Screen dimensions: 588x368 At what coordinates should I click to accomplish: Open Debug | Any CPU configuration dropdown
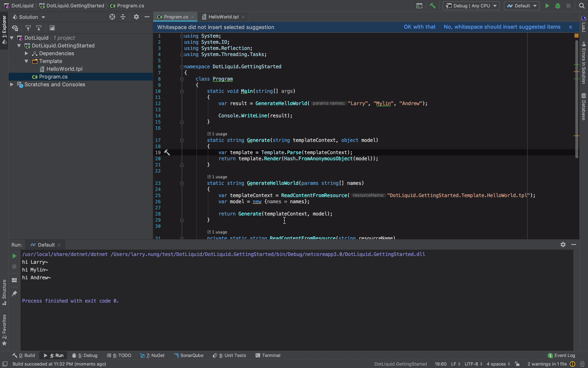[x=471, y=6]
